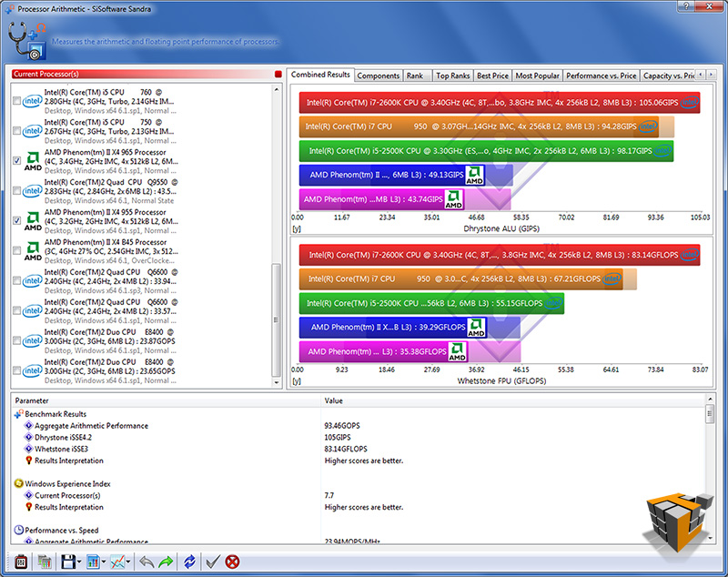The height and width of the screenshot is (577, 728).
Task: Click the Windows Experience Index section icon
Action: point(18,483)
